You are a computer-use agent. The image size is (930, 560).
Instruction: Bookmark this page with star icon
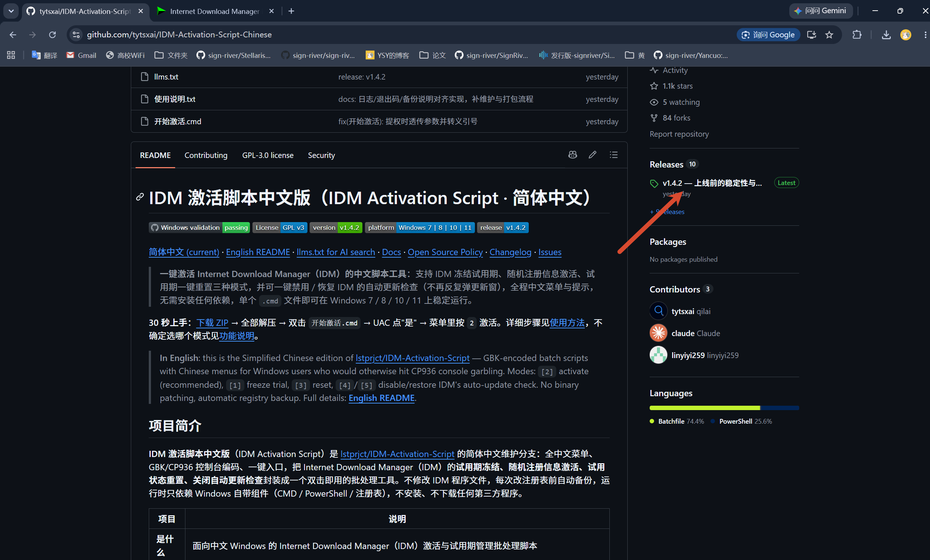(x=829, y=35)
